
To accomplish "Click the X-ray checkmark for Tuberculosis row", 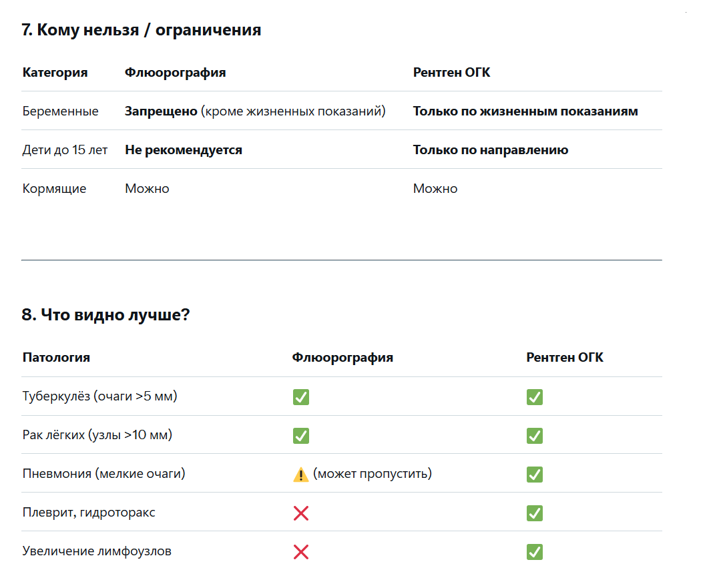I will [x=534, y=397].
